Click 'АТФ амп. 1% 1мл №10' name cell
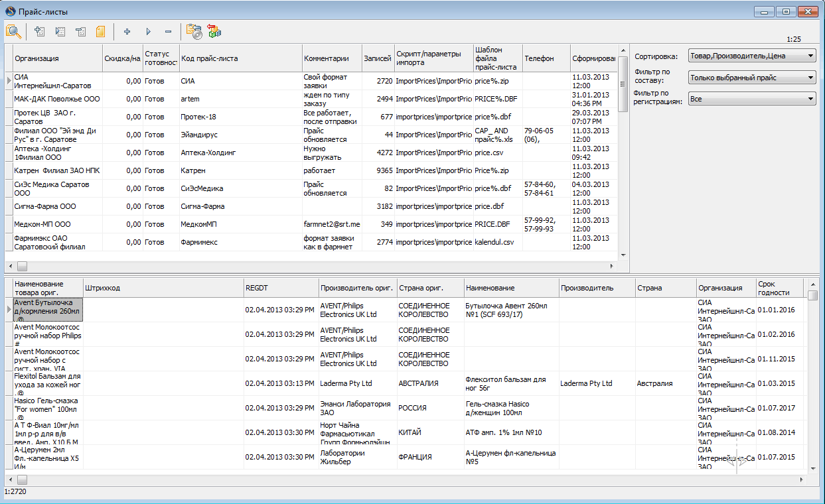 point(511,432)
